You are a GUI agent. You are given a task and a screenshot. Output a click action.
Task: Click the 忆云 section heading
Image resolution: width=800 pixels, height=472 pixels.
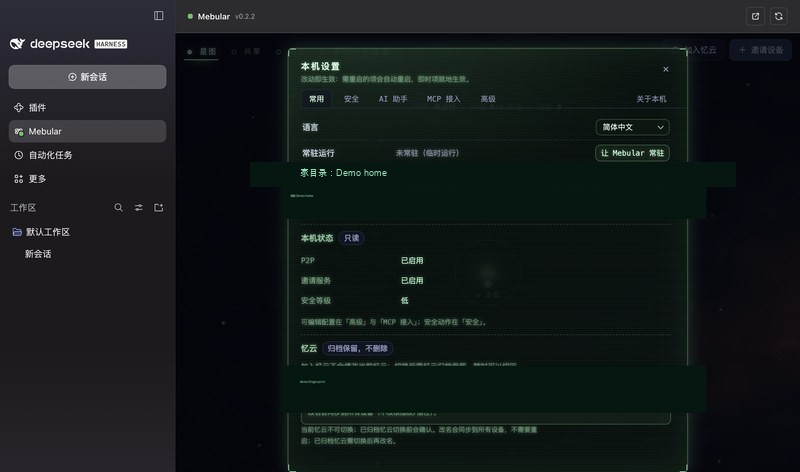point(309,349)
